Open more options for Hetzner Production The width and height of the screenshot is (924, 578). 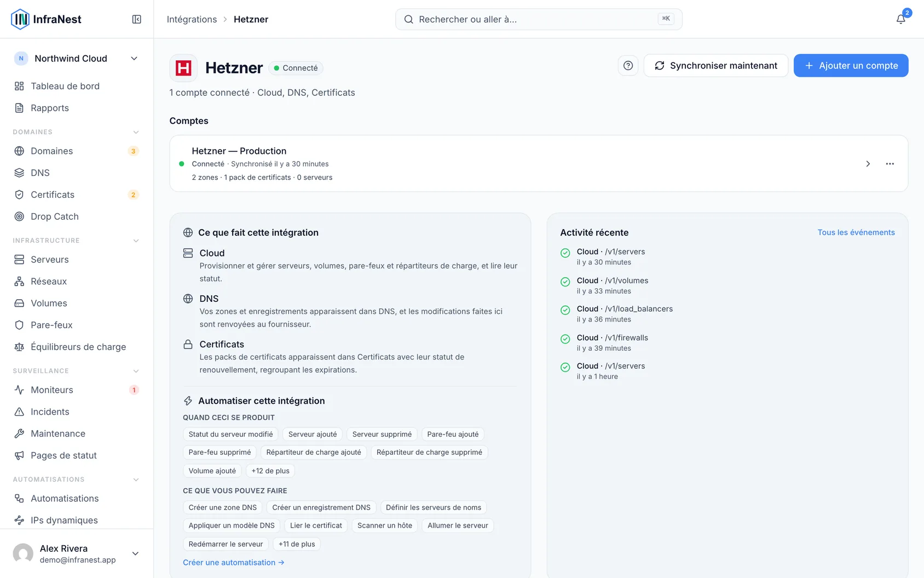tap(890, 164)
